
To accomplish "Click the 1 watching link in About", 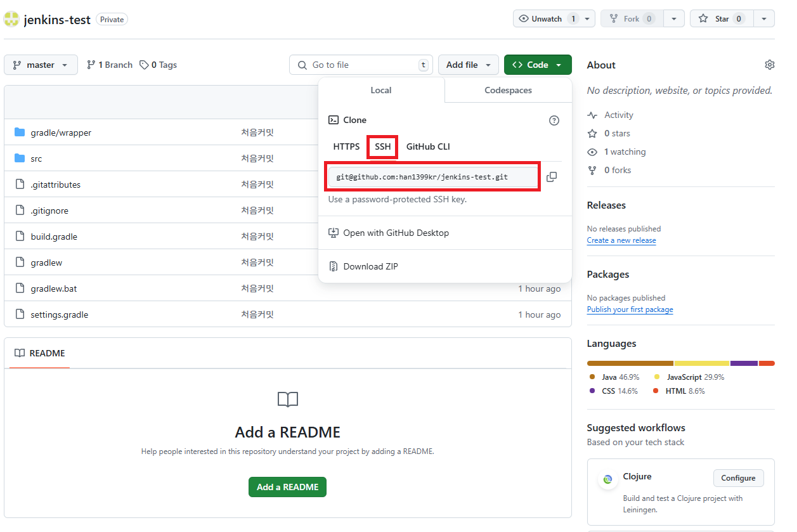I will pos(616,152).
